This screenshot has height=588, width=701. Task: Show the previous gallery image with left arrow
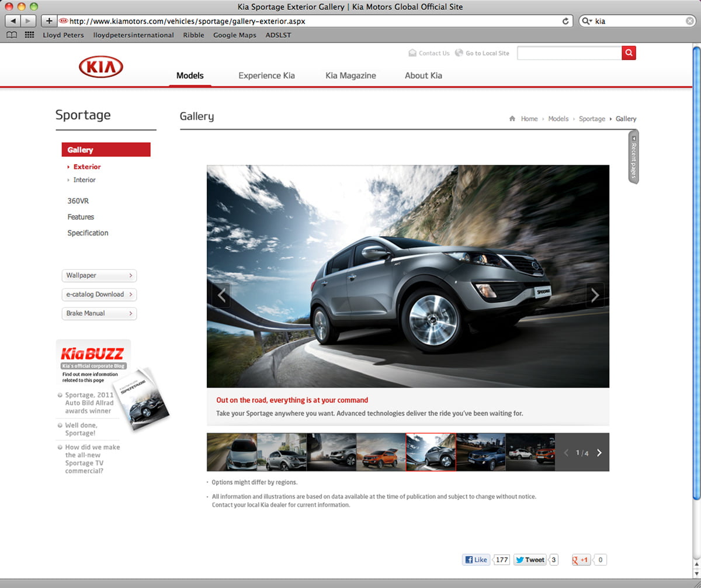coord(221,295)
